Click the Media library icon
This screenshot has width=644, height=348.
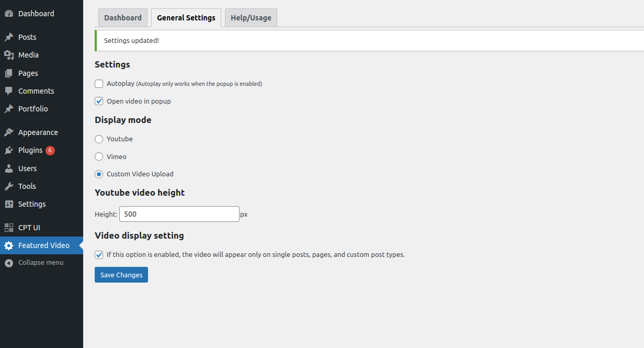pyautogui.click(x=9, y=55)
